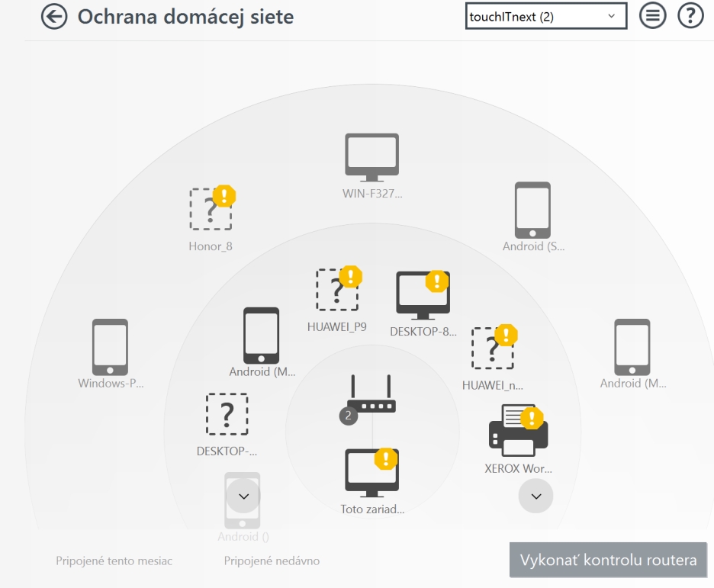The height and width of the screenshot is (588, 714).
Task: Open the touchITnext network dropdown
Action: (x=545, y=16)
